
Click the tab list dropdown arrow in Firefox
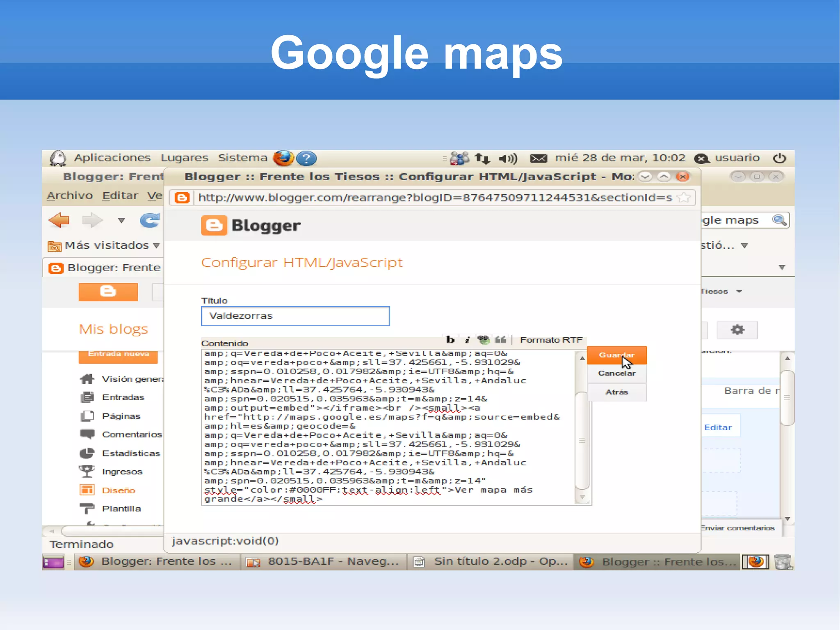click(782, 268)
